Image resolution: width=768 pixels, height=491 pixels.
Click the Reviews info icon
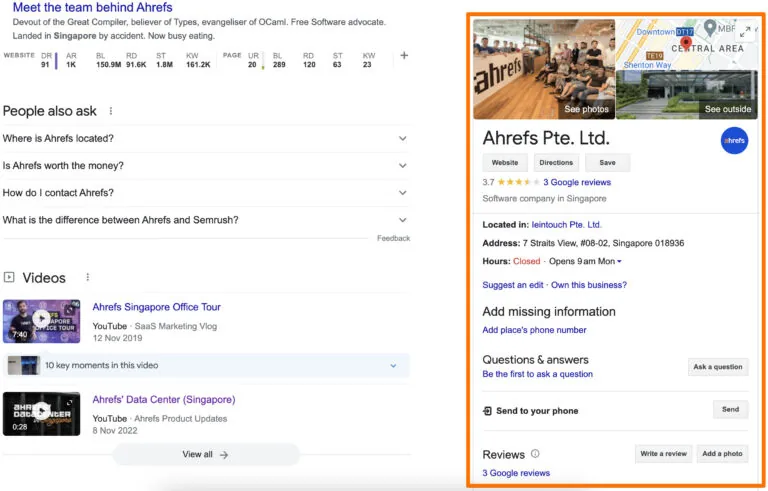535,454
